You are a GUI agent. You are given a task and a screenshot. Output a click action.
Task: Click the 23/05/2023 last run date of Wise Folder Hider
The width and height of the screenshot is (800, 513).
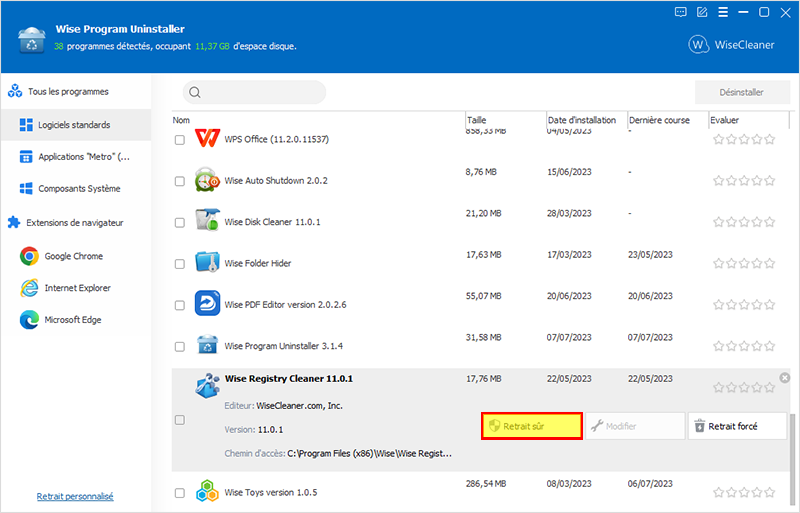(x=650, y=255)
